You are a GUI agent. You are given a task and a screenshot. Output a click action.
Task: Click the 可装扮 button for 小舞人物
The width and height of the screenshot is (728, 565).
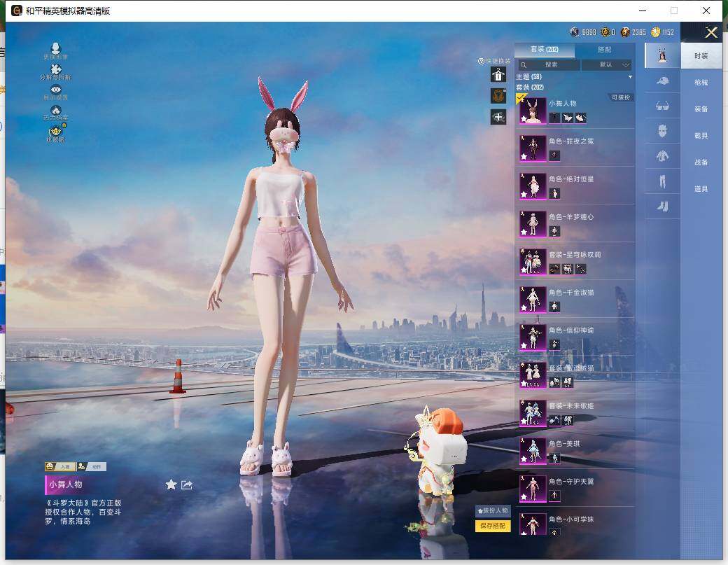(620, 97)
